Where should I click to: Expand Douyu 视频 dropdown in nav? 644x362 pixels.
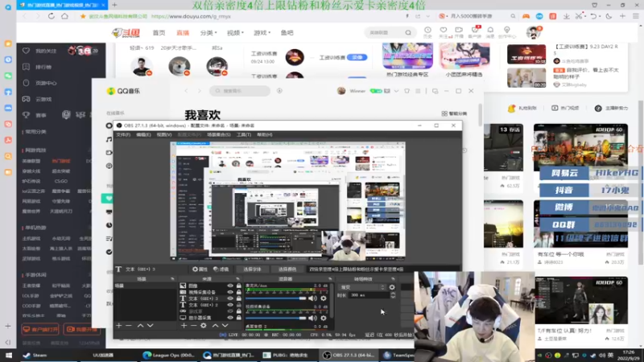pyautogui.click(x=235, y=33)
